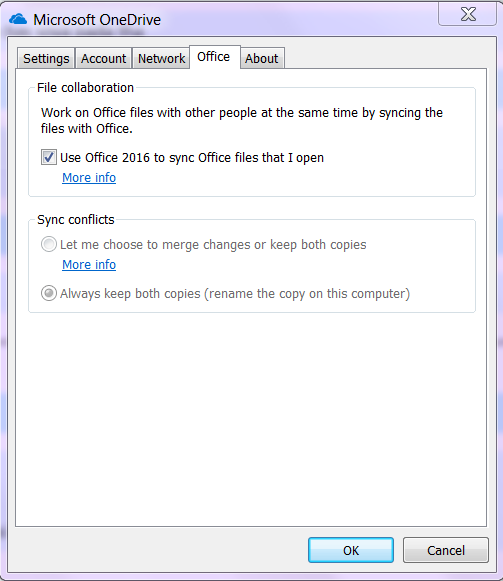Click the Sync conflicts group heading
The width and height of the screenshot is (503, 581).
pyautogui.click(x=76, y=220)
